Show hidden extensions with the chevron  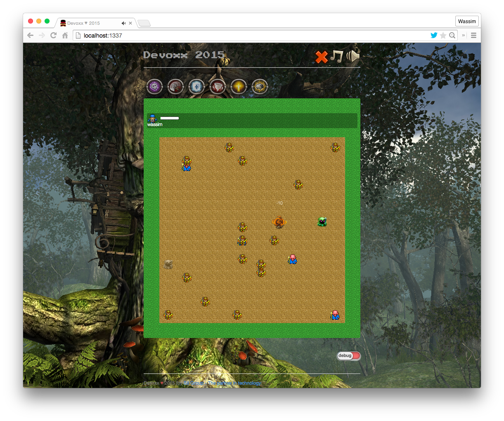[x=464, y=36]
